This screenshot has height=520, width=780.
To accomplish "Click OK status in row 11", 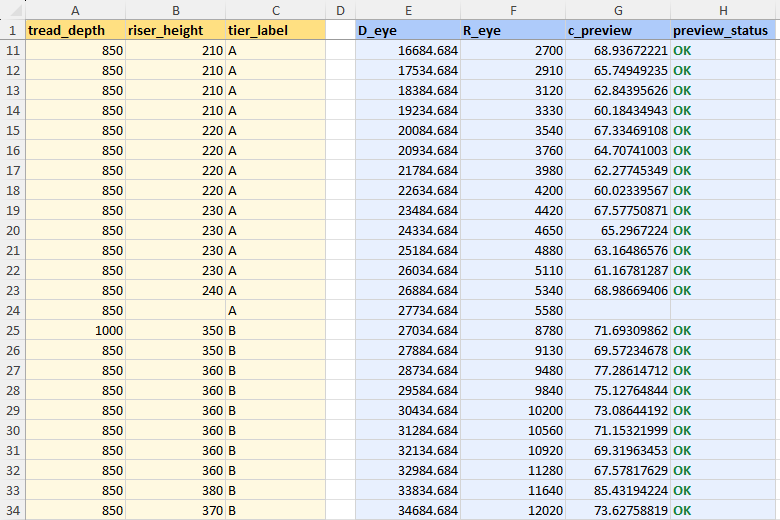I will [x=723, y=50].
